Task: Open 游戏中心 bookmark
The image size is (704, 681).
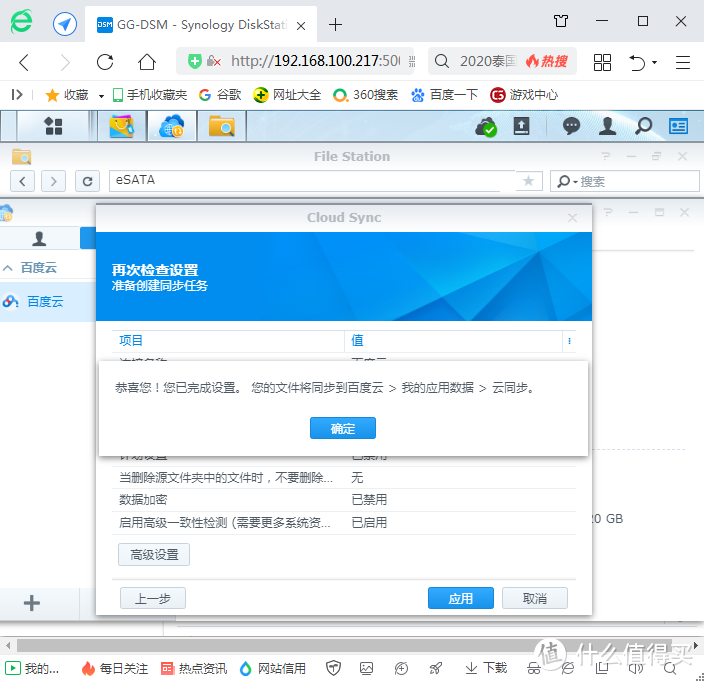Action: coord(524,95)
